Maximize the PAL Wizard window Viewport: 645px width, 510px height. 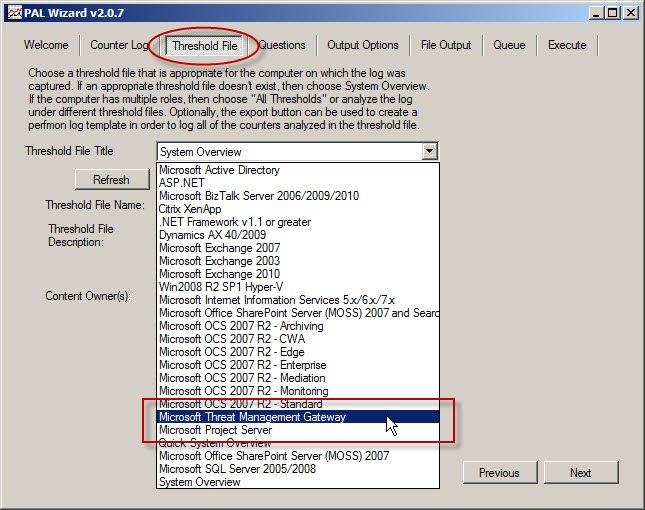pyautogui.click(x=613, y=13)
